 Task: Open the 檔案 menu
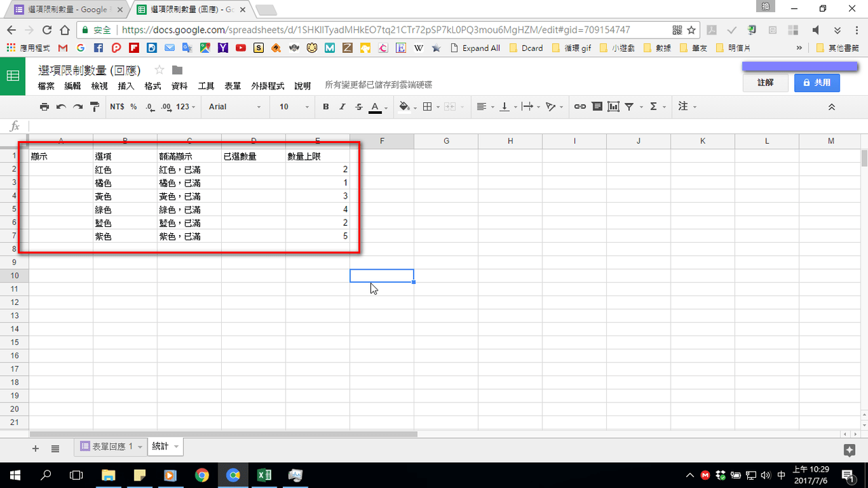[46, 86]
